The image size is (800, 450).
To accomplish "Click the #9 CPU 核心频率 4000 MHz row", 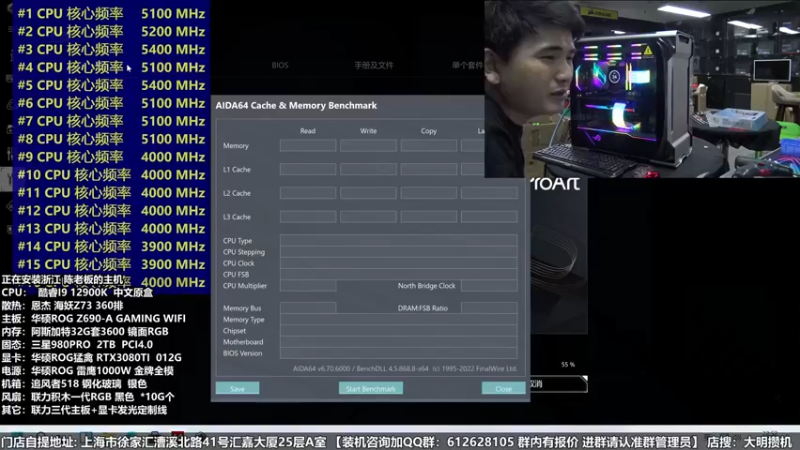I will [x=111, y=157].
